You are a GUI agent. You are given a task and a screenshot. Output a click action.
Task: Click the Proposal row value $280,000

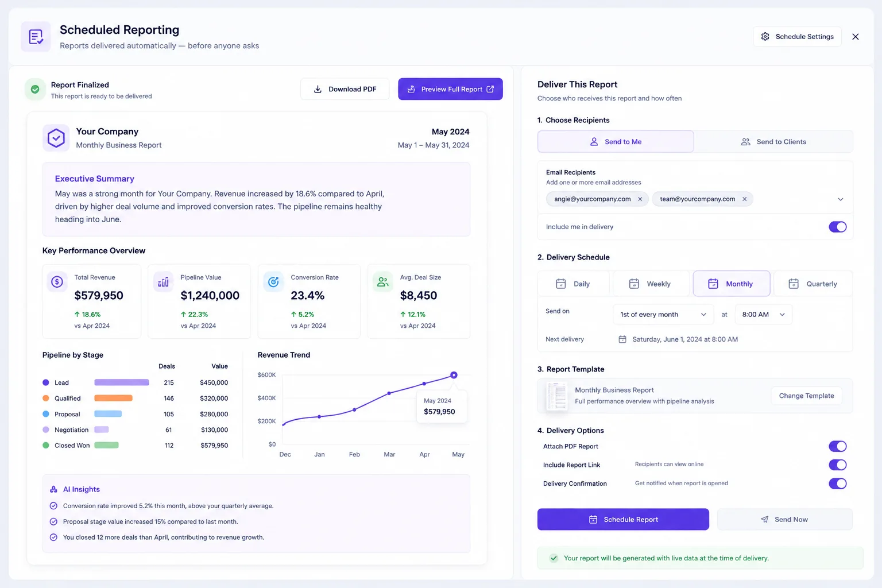point(214,414)
